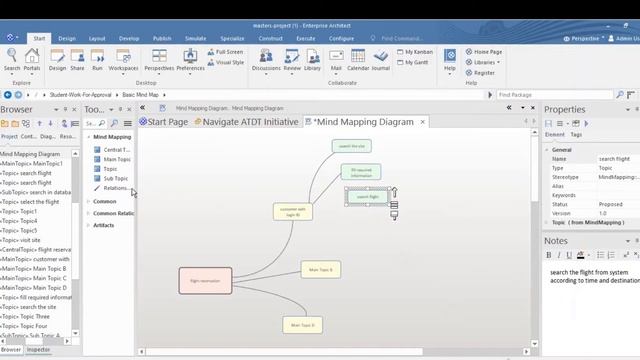This screenshot has height=360, width=640.
Task: Switch to the Publish ribbon tab
Action: 162,38
